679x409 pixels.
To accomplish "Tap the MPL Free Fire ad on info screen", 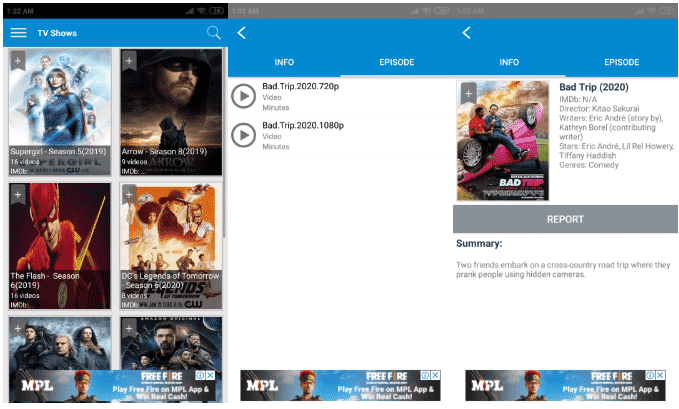I will [x=565, y=386].
